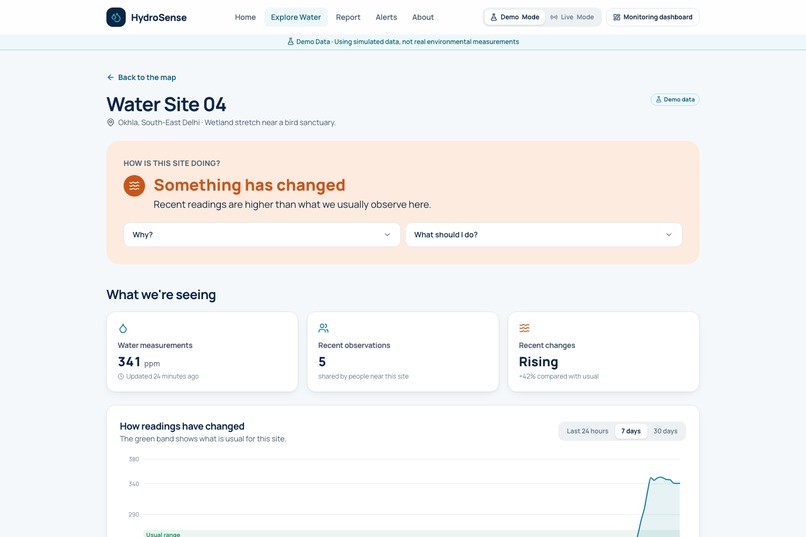Open the Recent observations card
Viewport: 806px width, 537px height.
pyautogui.click(x=402, y=352)
